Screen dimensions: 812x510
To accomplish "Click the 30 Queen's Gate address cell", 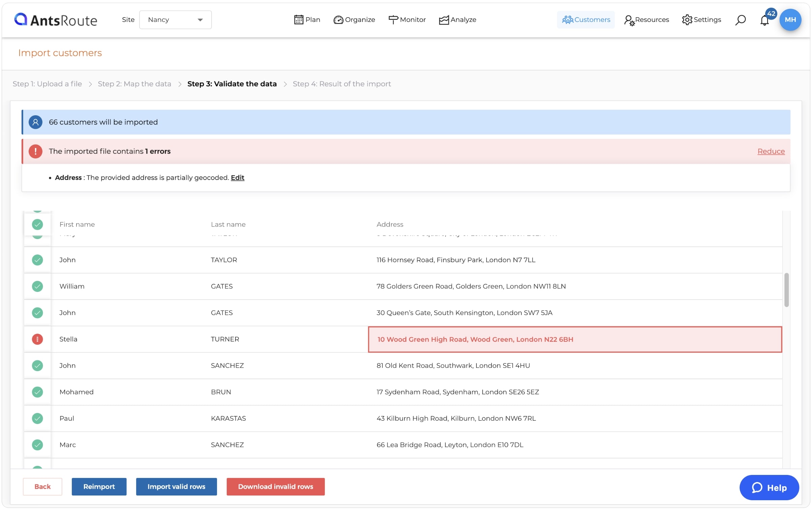I will pyautogui.click(x=464, y=313).
